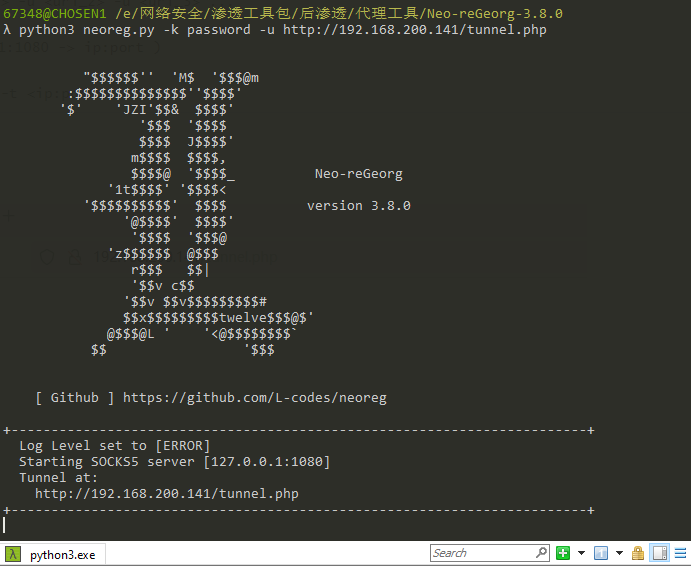691x567 pixels.
Task: Click the text 'Log Level set to [ERROR]'
Action: [x=115, y=446]
